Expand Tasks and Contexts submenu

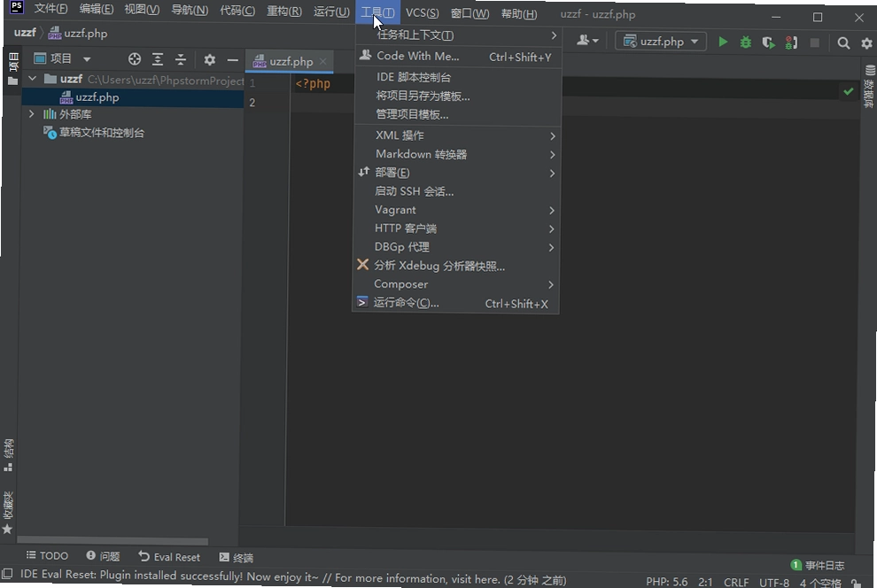coord(458,35)
